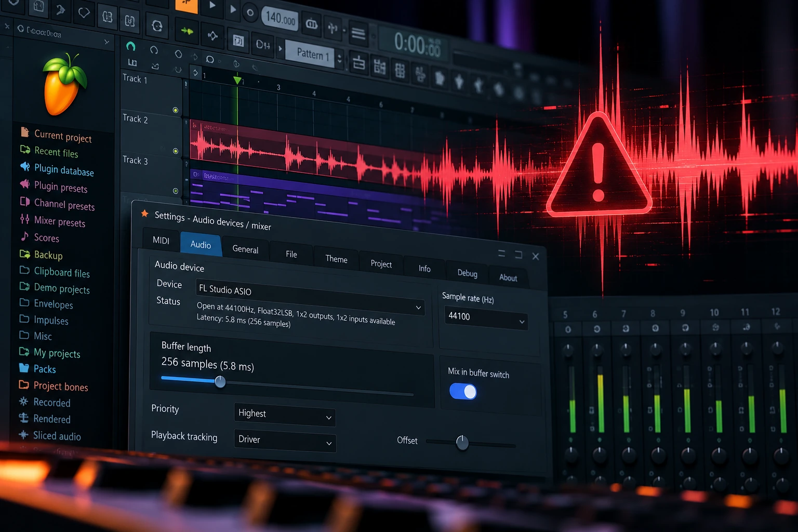798x532 pixels.
Task: Expand the 44100 sample rate dropdown
Action: [486, 318]
